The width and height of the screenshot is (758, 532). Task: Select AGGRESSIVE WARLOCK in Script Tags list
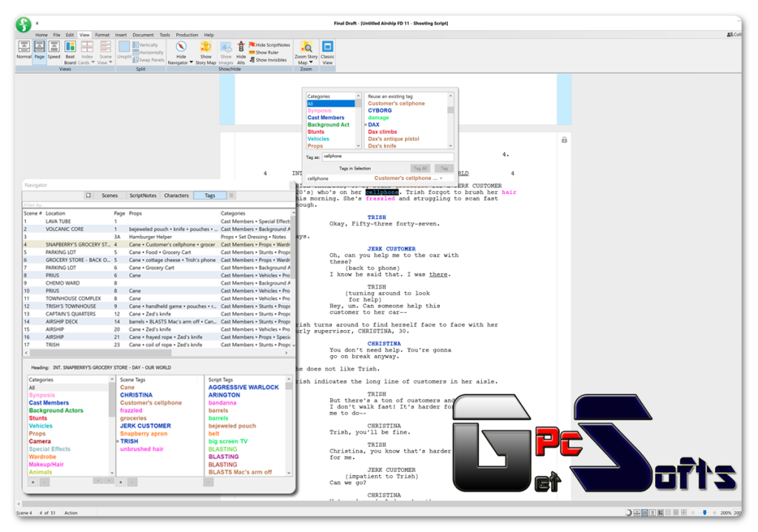244,388
